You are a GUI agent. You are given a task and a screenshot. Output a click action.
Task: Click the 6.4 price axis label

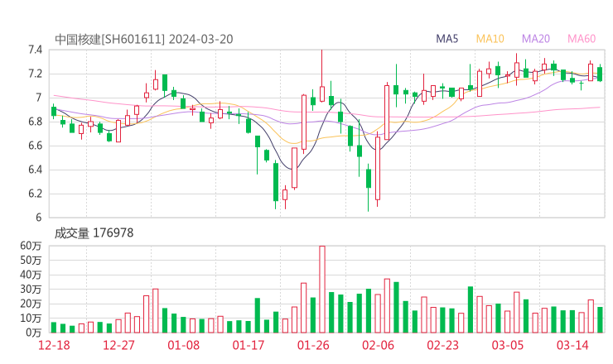tap(35, 170)
